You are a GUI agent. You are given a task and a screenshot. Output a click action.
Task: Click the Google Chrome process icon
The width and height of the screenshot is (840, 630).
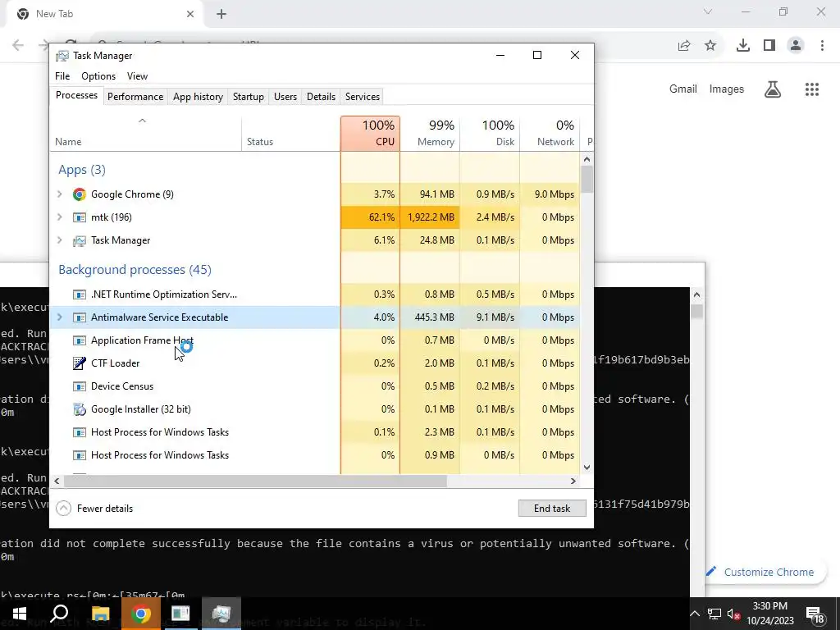[80, 194]
